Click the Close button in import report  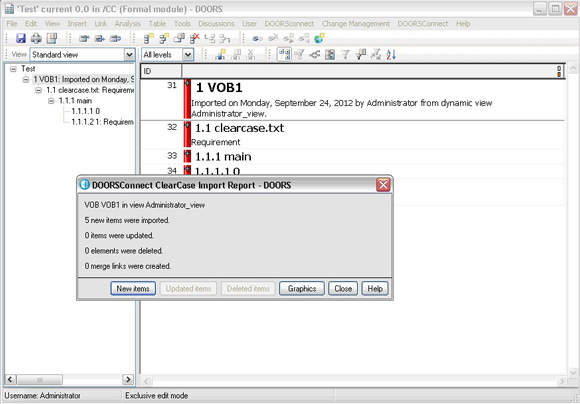click(343, 289)
